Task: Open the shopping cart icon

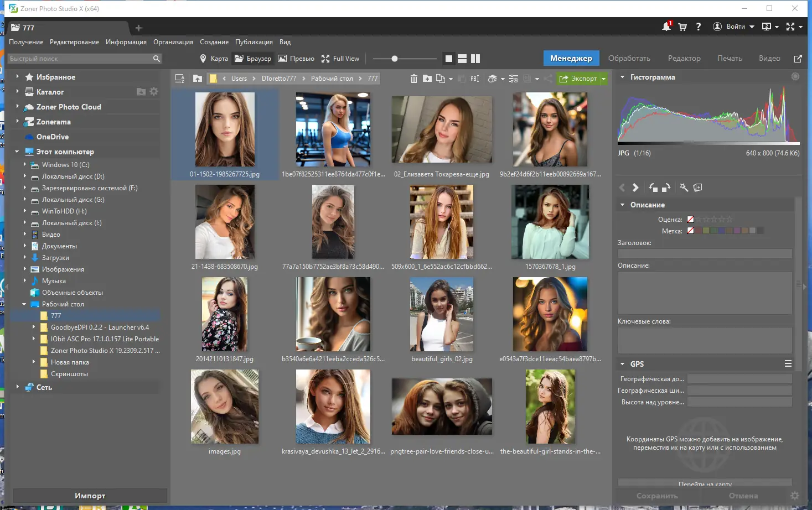Action: 682,27
